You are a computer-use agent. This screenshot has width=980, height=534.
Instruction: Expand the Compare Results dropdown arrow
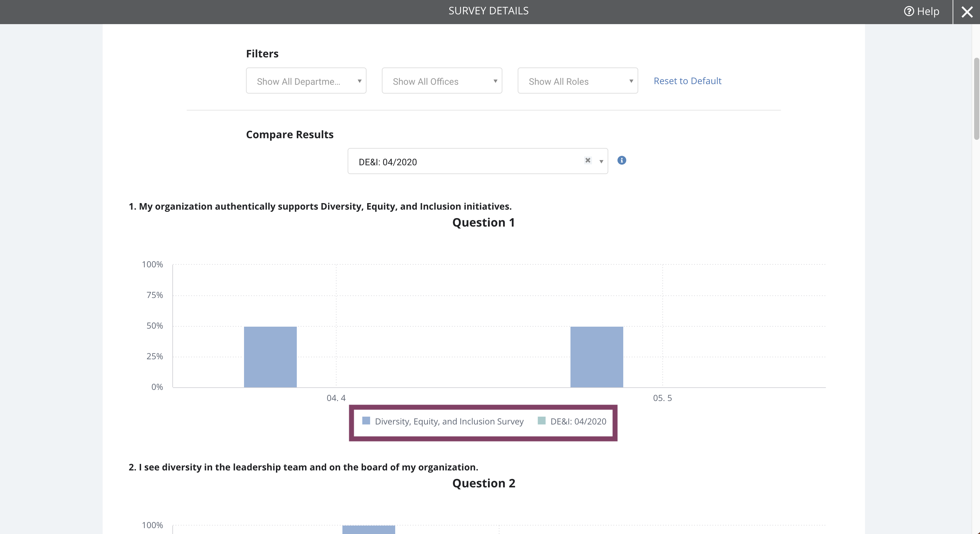click(601, 161)
